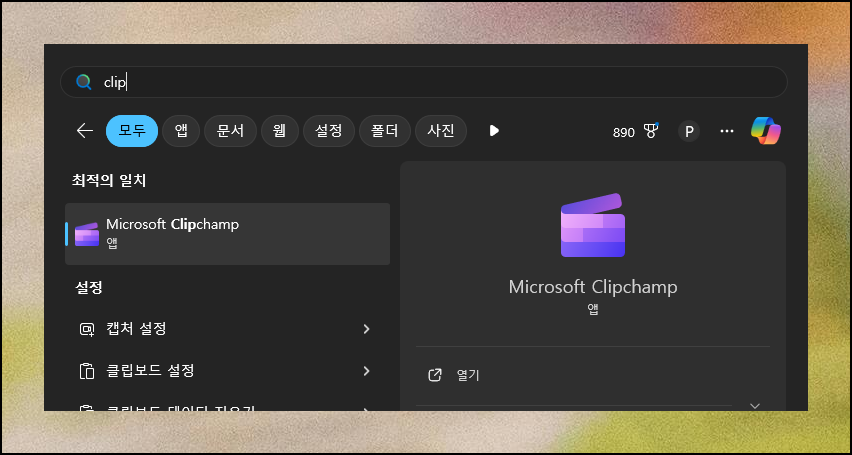Viewport: 852px width, 455px height.
Task: Click the 캡처 설정 capture icon
Action: click(87, 329)
